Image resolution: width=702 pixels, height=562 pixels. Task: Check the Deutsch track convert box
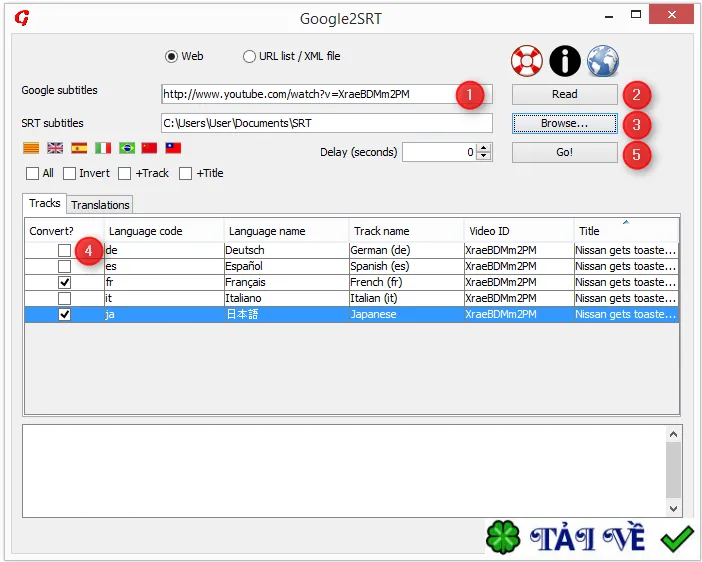point(64,250)
